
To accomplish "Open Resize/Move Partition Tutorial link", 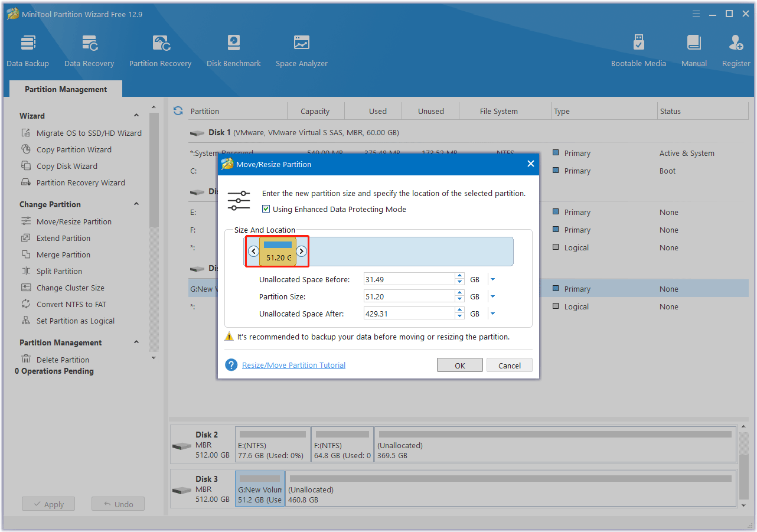I will [x=293, y=365].
